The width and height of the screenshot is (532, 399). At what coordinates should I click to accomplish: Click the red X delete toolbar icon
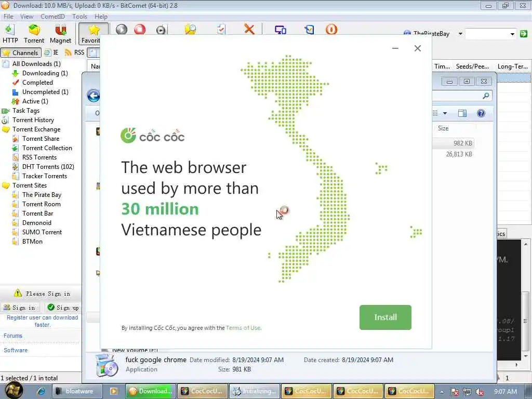point(249,29)
